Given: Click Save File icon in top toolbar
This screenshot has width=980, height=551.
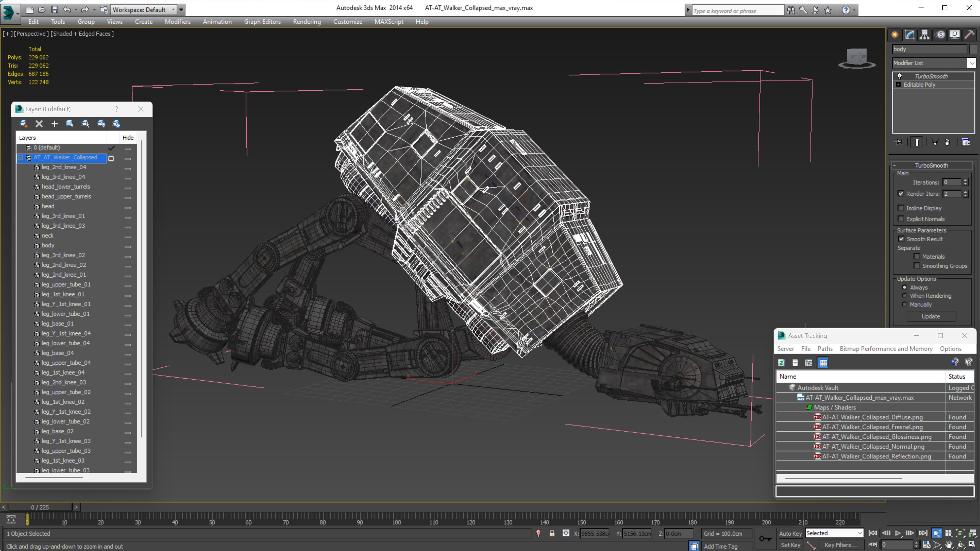Looking at the screenshot, I should point(54,10).
